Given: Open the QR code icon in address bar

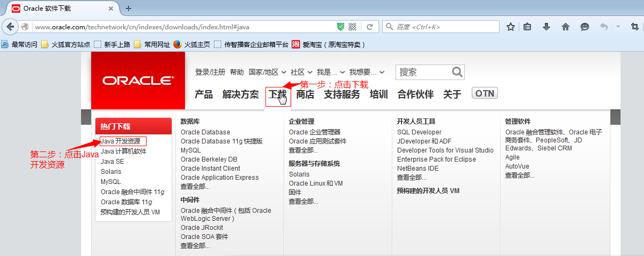Looking at the screenshot, I should (352, 27).
